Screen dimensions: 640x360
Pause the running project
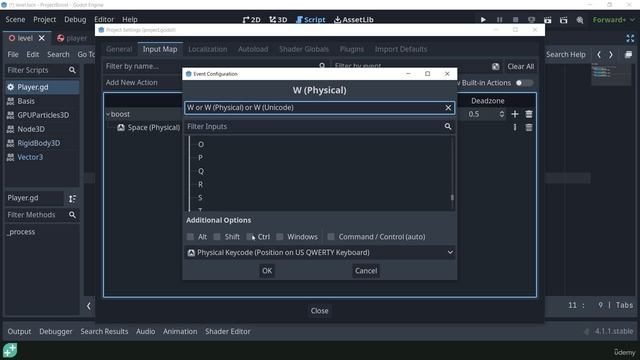click(x=499, y=20)
